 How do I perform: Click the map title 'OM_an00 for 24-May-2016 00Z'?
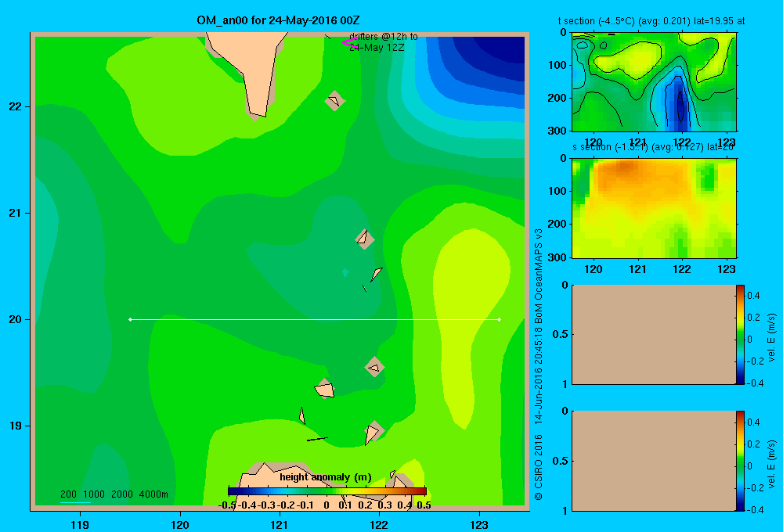(x=278, y=20)
